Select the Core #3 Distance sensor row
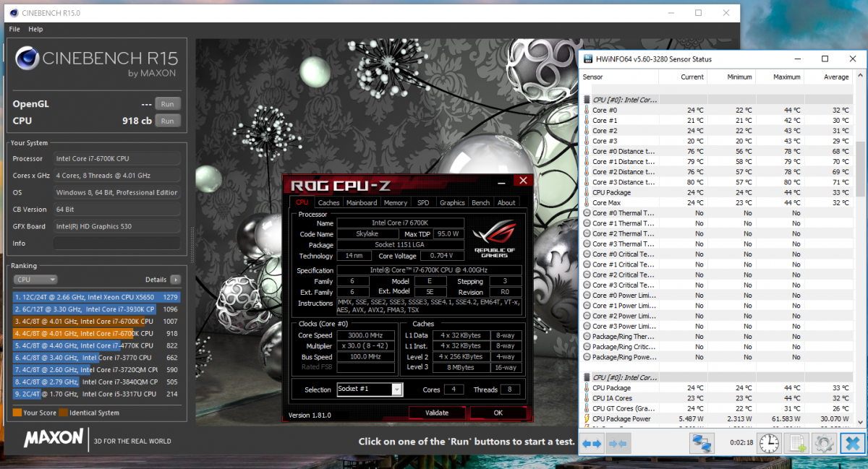This screenshot has width=868, height=469. (x=718, y=182)
